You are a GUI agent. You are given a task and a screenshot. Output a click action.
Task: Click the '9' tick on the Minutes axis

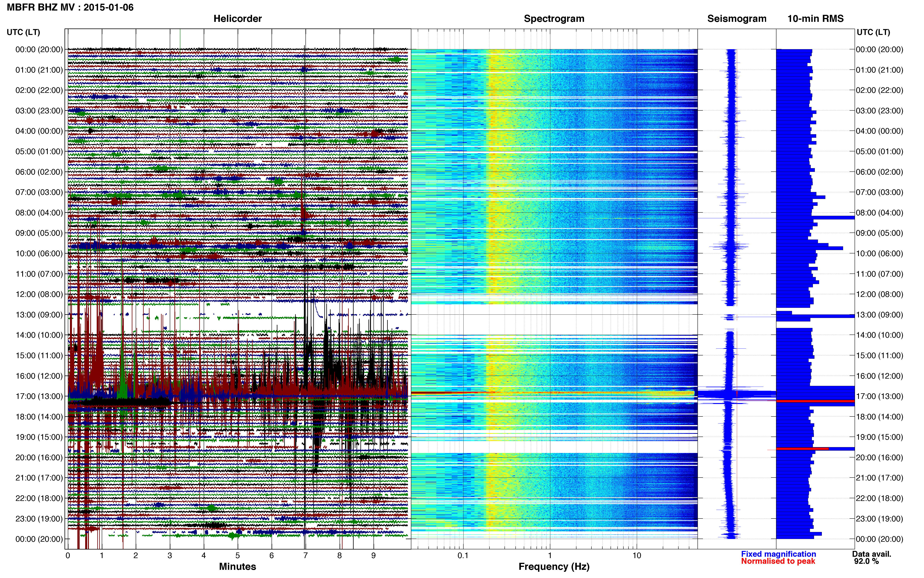coord(373,555)
